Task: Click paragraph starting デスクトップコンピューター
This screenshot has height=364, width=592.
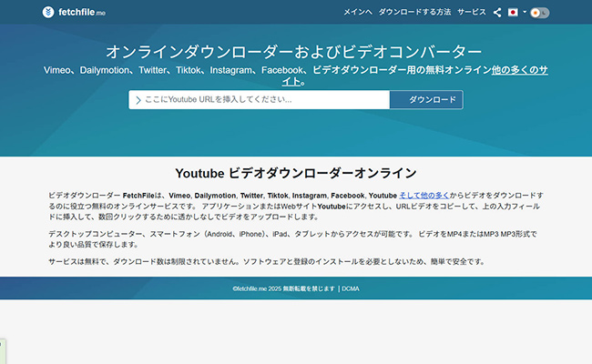Action: [292, 239]
